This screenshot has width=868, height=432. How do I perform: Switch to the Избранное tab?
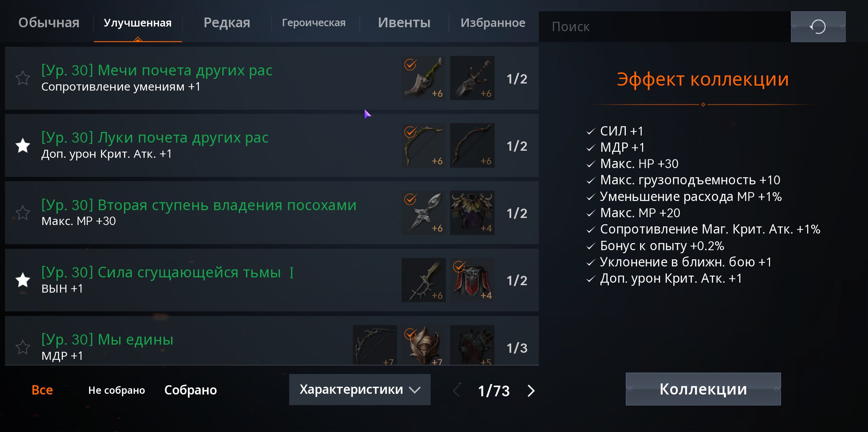click(493, 23)
